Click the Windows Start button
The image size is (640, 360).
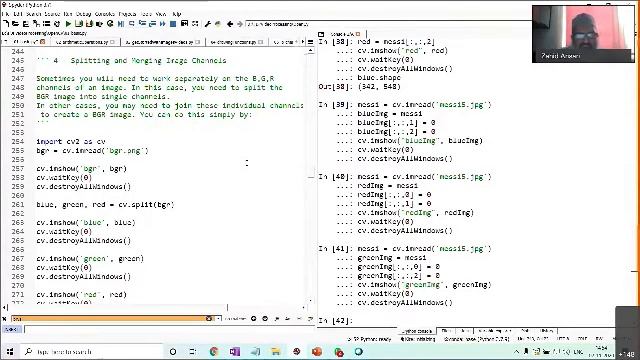[x=10, y=351]
